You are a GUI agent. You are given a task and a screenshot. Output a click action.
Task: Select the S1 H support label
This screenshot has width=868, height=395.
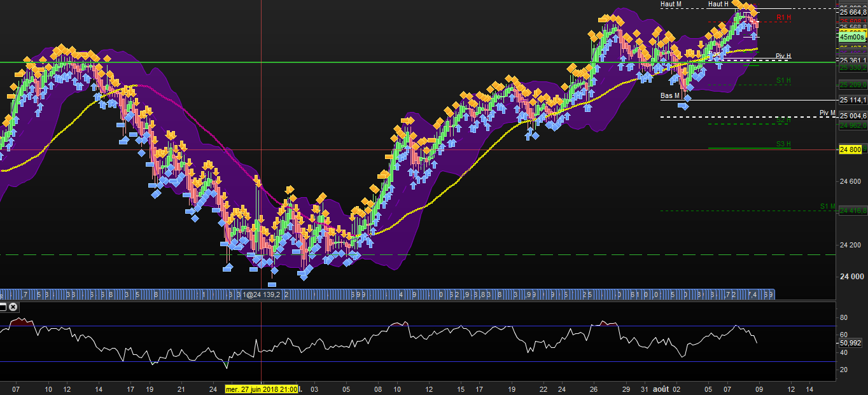(x=783, y=80)
